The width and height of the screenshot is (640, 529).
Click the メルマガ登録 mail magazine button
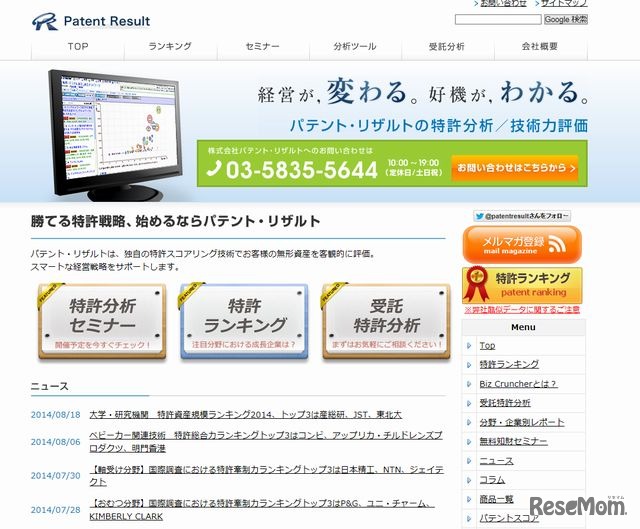pos(522,244)
